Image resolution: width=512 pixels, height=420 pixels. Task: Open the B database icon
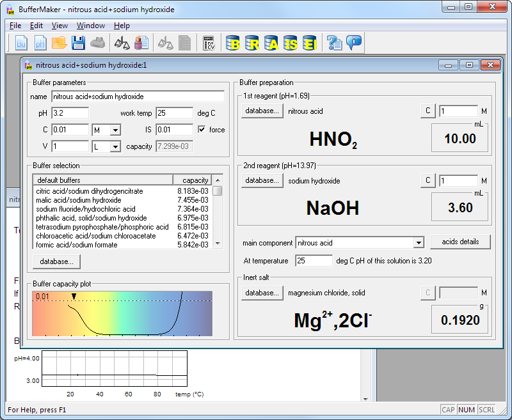click(233, 43)
